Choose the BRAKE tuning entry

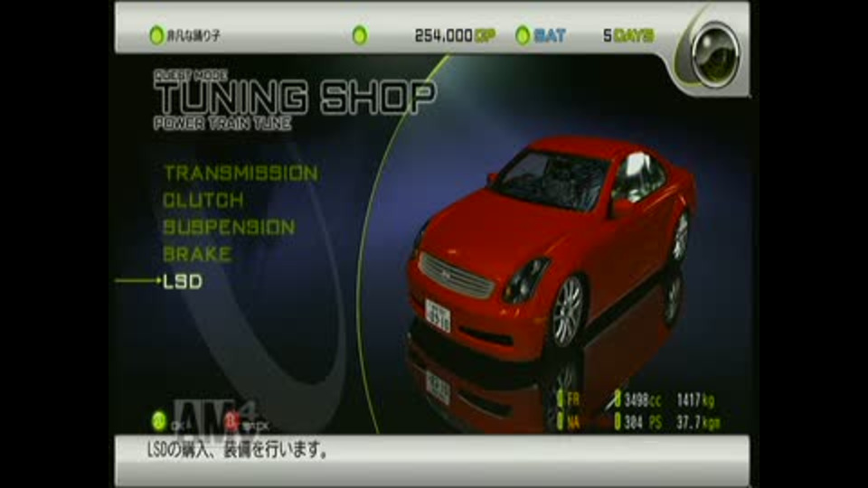[197, 255]
